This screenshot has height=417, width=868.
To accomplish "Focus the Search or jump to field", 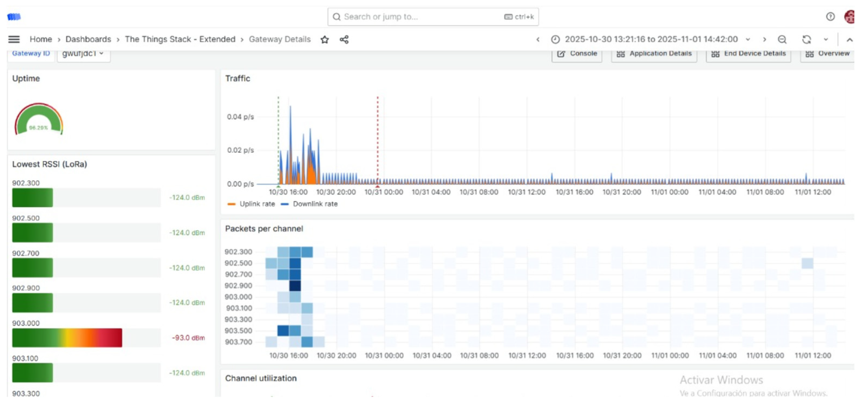I will point(433,17).
